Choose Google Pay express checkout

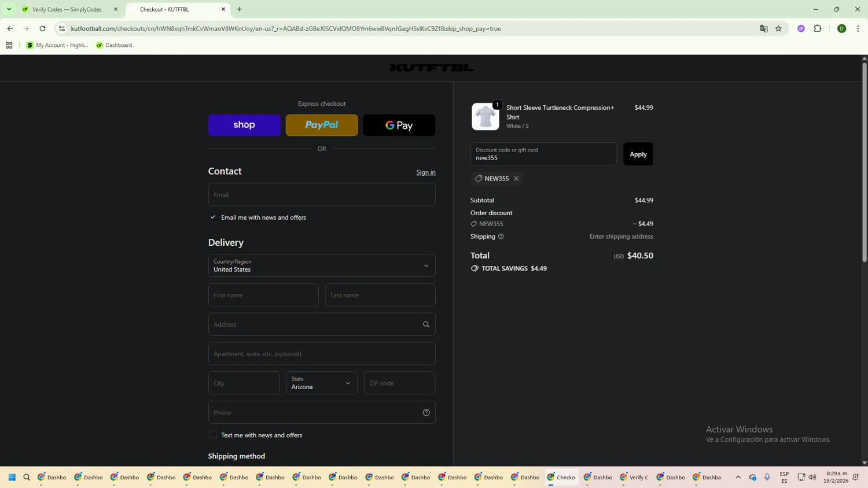(x=399, y=125)
